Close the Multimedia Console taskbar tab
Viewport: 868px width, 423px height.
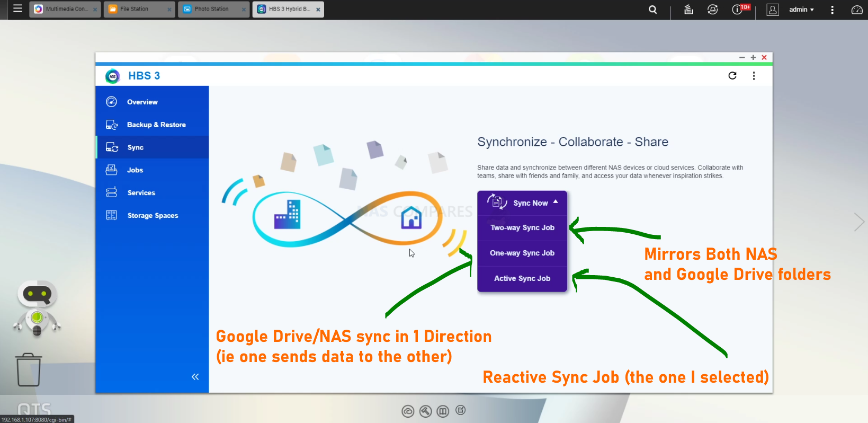point(95,10)
